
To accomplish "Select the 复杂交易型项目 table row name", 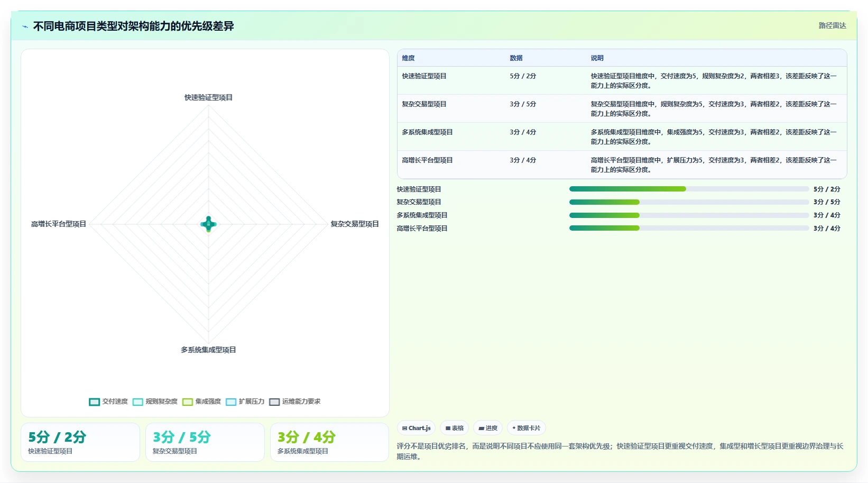I will (424, 104).
